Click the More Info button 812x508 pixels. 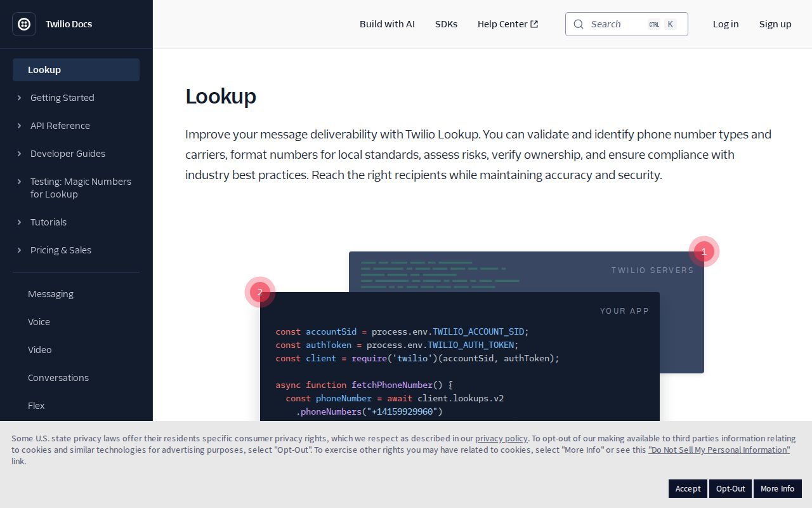(x=777, y=488)
